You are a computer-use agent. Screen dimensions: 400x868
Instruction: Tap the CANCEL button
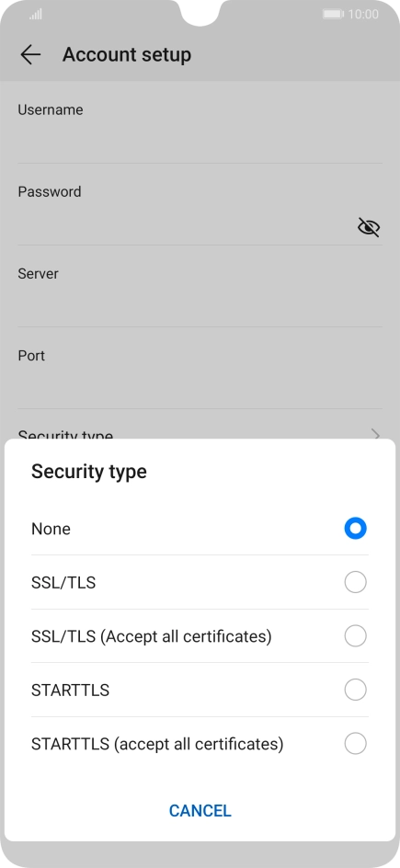(x=200, y=810)
